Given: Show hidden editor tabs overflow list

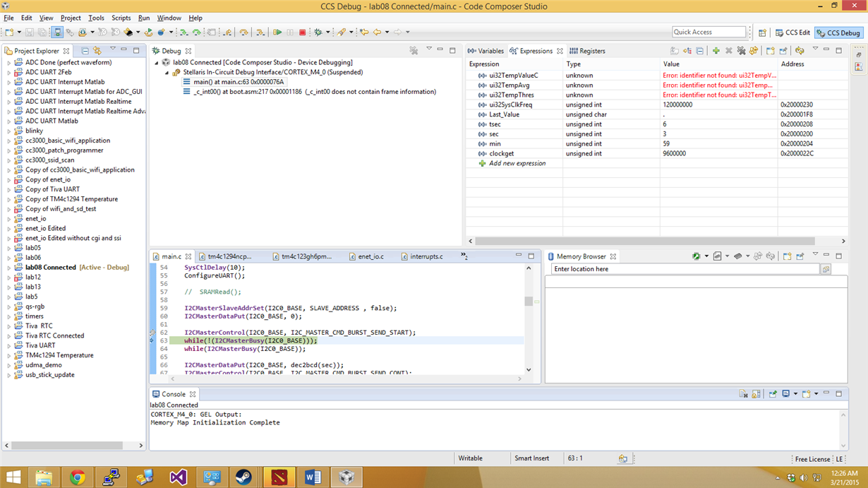Looking at the screenshot, I should tap(464, 256).
